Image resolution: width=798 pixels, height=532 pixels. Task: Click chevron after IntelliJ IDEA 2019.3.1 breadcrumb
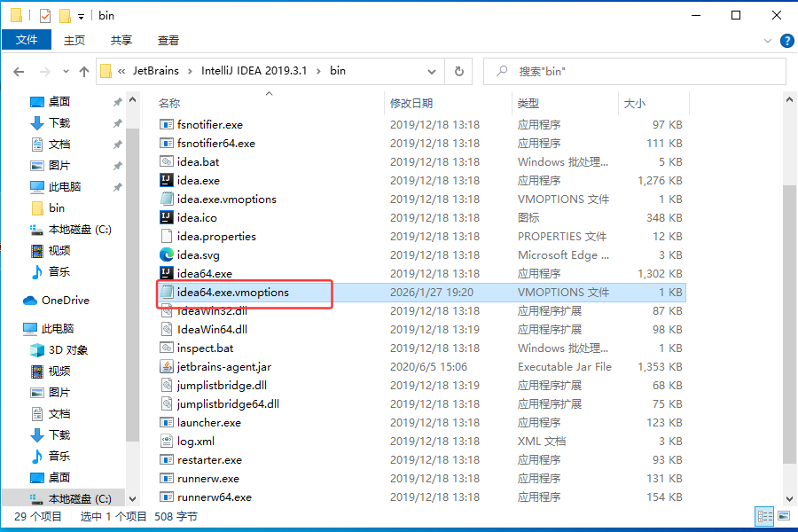[318, 71]
